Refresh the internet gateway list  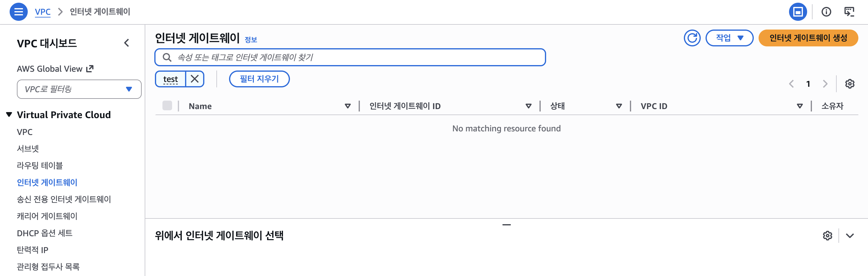pyautogui.click(x=692, y=38)
